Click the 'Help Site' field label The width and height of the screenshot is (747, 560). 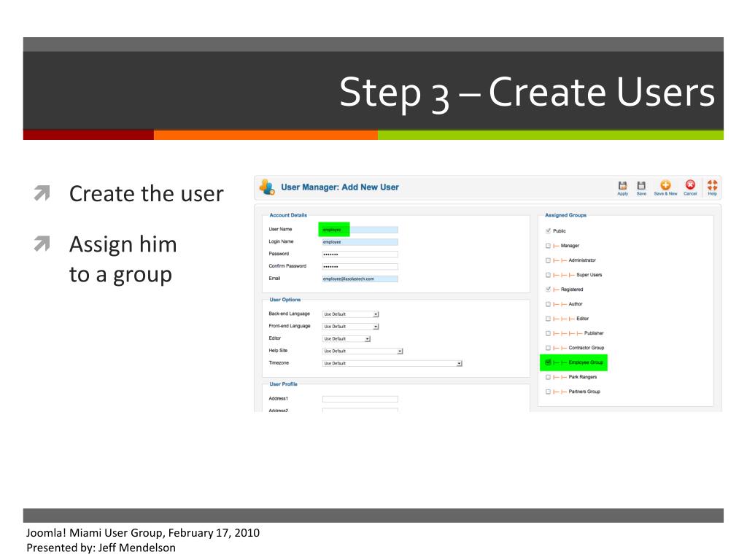point(278,351)
